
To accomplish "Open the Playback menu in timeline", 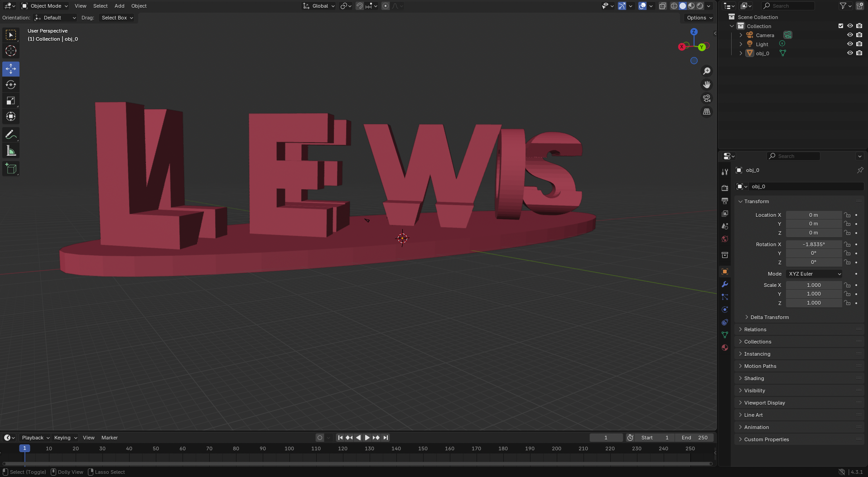I will (35, 438).
